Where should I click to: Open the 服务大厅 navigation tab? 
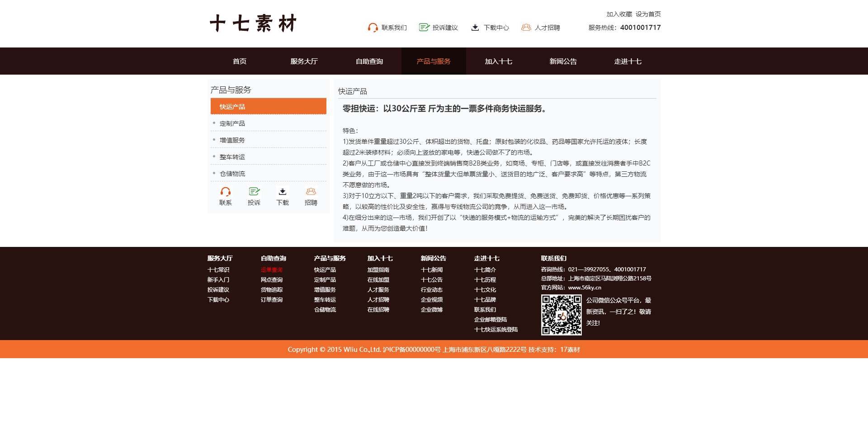pos(304,62)
